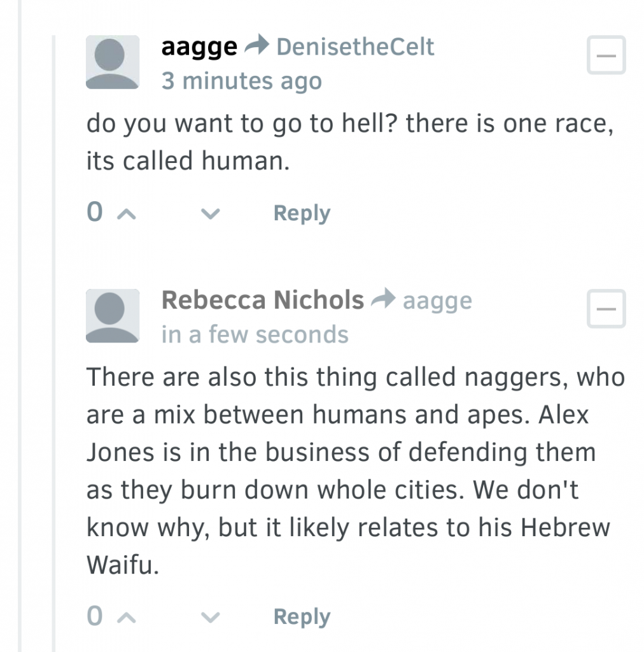Screen dimensions: 644x652
Task: Click the vote count on aagge's comment
Action: [x=94, y=213]
